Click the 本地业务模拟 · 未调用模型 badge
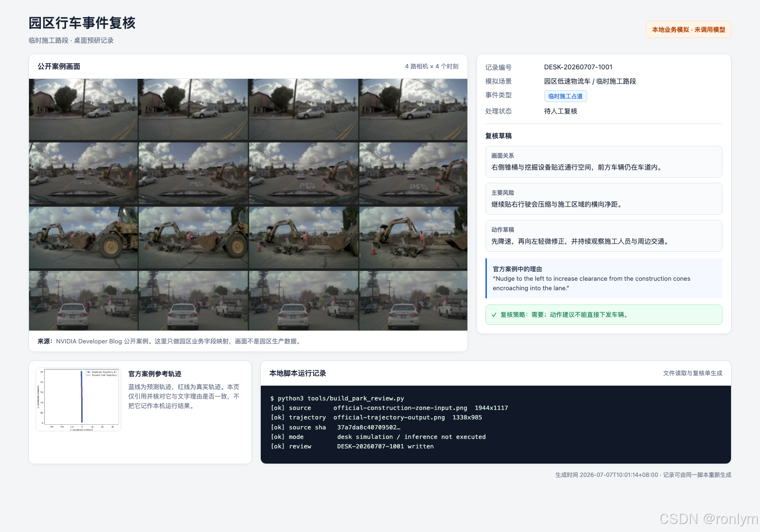Screen dimensions: 760x532 click(x=688, y=29)
